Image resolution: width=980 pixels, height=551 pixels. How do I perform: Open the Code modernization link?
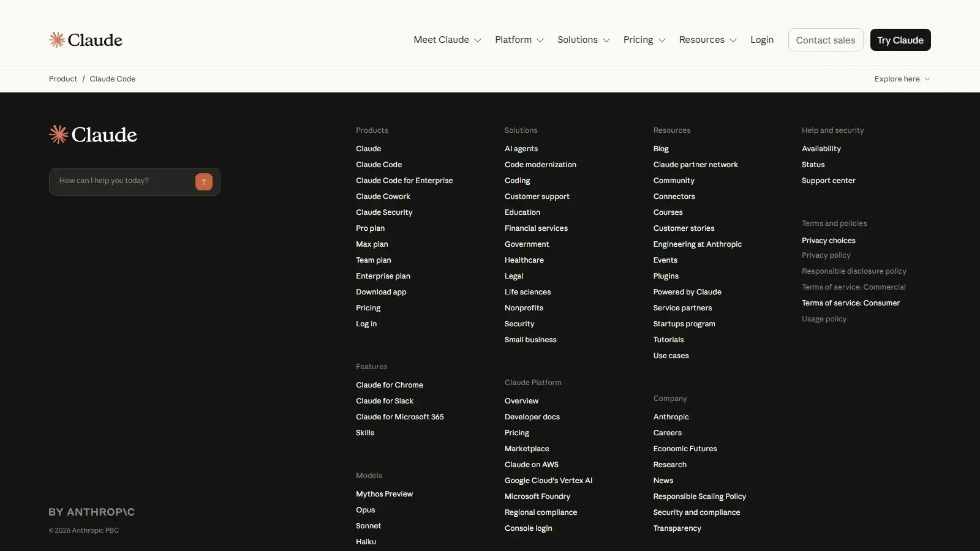point(540,165)
